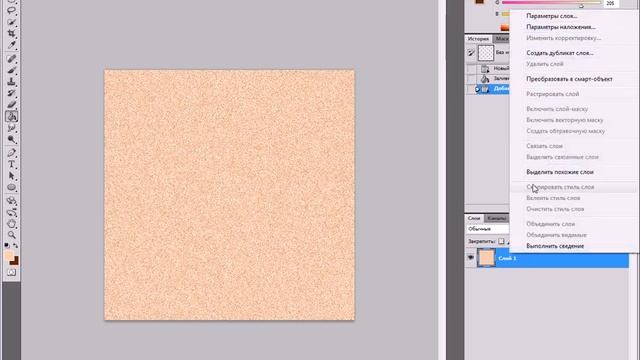Viewport: 640px width, 360px height.
Task: Click Включить векторную маску menu entry
Action: click(x=564, y=120)
